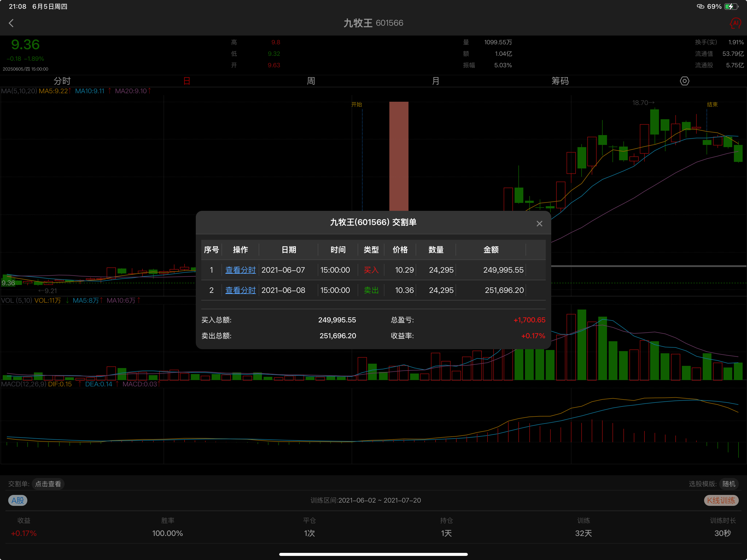Tap the stock title 九牧王 601566

373,23
